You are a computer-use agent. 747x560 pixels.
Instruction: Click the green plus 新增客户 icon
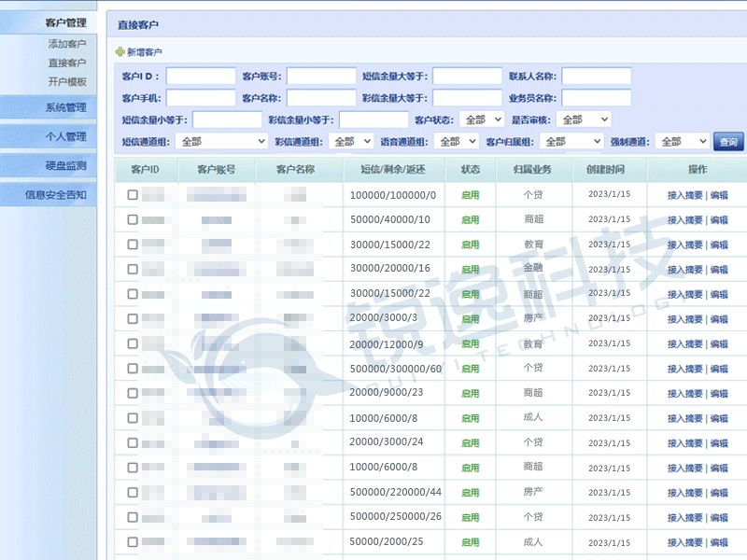pyautogui.click(x=120, y=52)
